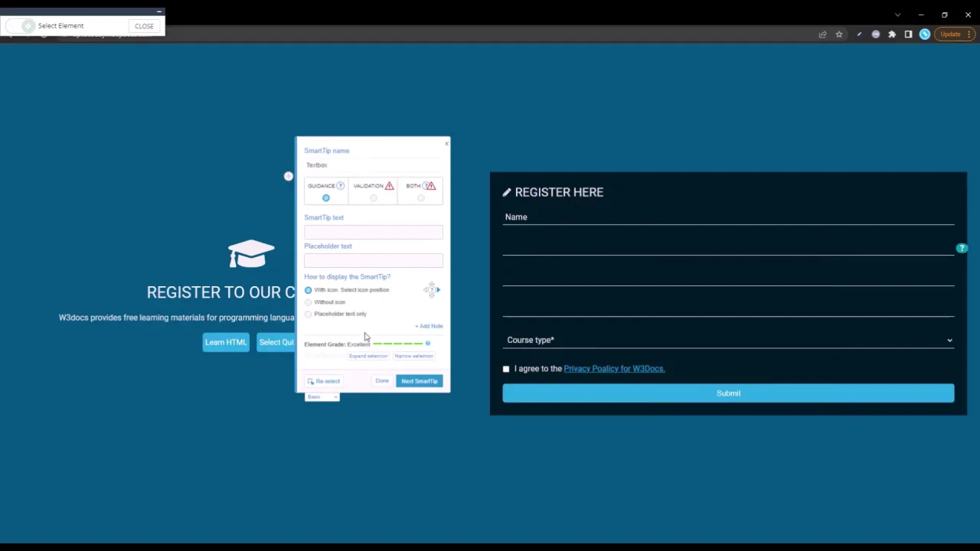Click the Guidance question mark icon
The width and height of the screenshot is (980, 551).
[x=340, y=186]
